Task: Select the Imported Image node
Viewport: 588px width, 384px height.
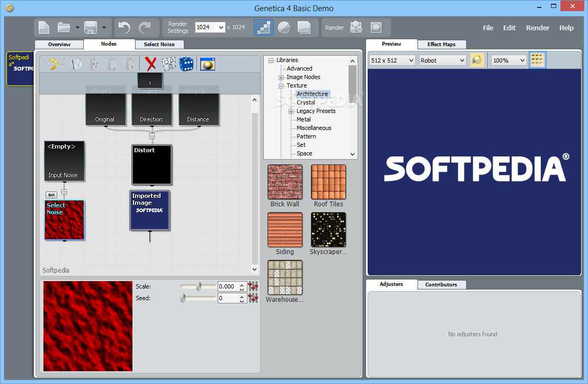Action: 149,210
